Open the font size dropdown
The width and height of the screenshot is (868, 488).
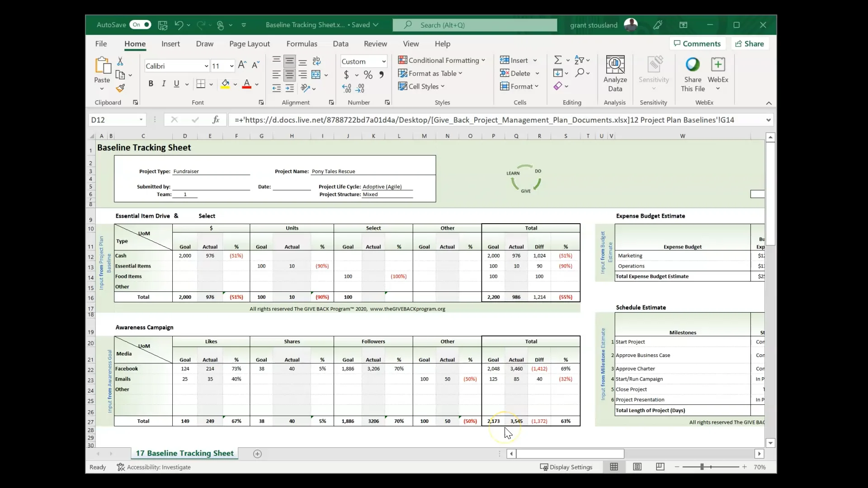(x=231, y=66)
